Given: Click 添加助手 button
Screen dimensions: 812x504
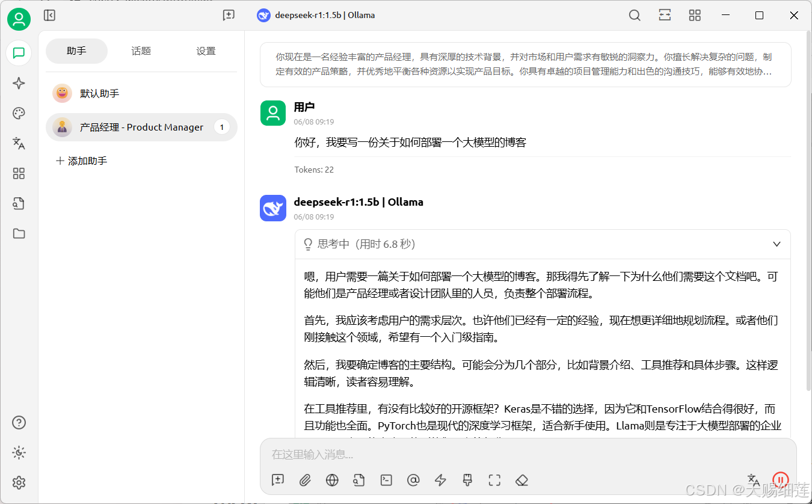Looking at the screenshot, I should [81, 161].
